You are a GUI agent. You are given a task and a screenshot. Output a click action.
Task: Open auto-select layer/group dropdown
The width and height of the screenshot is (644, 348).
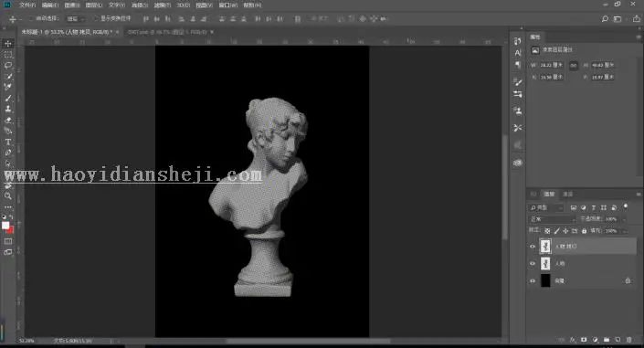pyautogui.click(x=76, y=19)
